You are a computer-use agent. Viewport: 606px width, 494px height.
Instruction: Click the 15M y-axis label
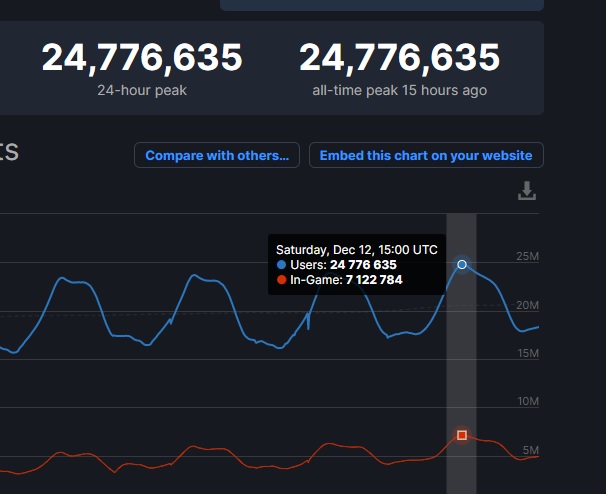(x=527, y=353)
